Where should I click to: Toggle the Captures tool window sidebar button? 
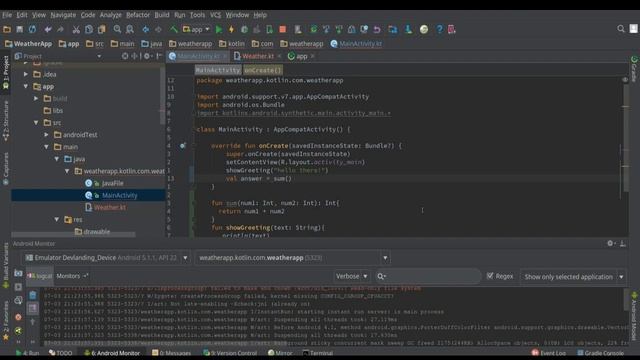6,168
